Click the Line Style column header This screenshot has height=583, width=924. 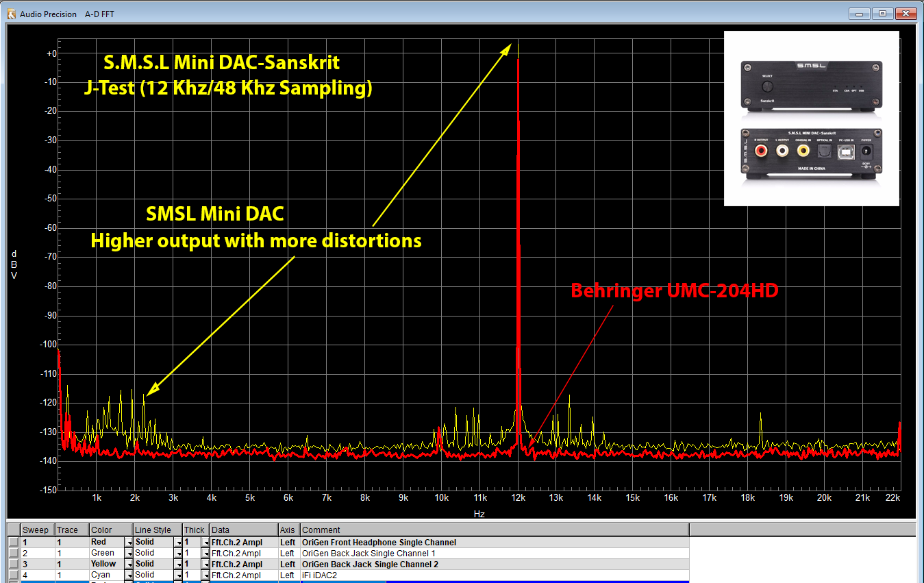point(157,530)
